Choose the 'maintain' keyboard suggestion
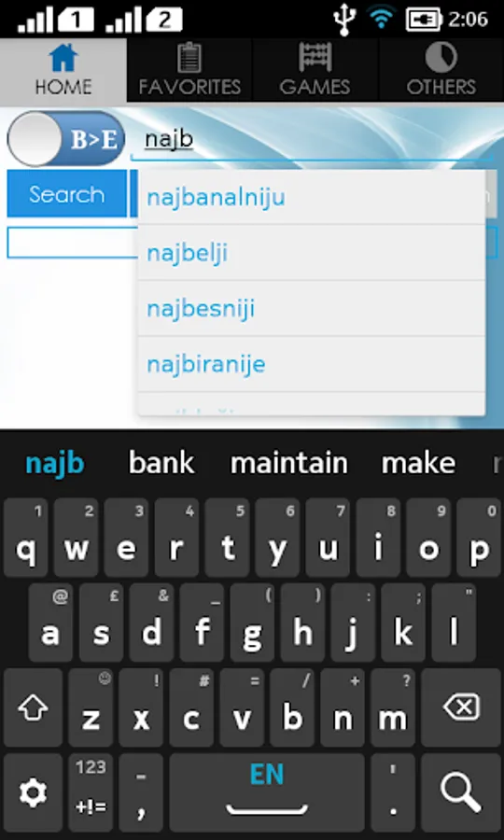Image resolution: width=504 pixels, height=840 pixels. [x=289, y=463]
